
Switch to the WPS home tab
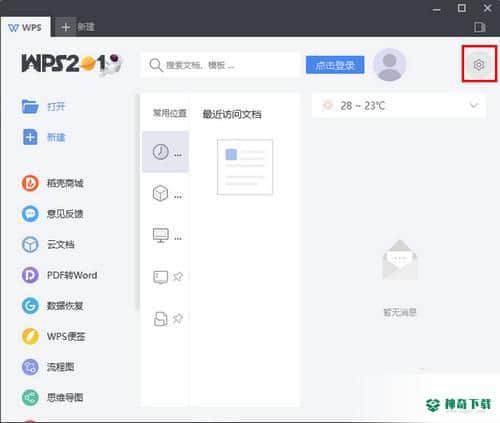[25, 27]
